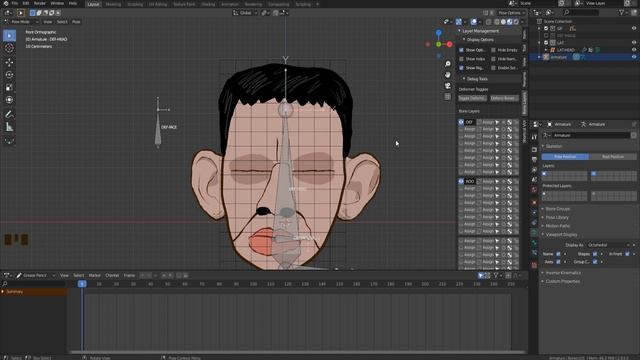640x360 pixels.
Task: Toggle camera view icon in viewport
Action: click(448, 86)
